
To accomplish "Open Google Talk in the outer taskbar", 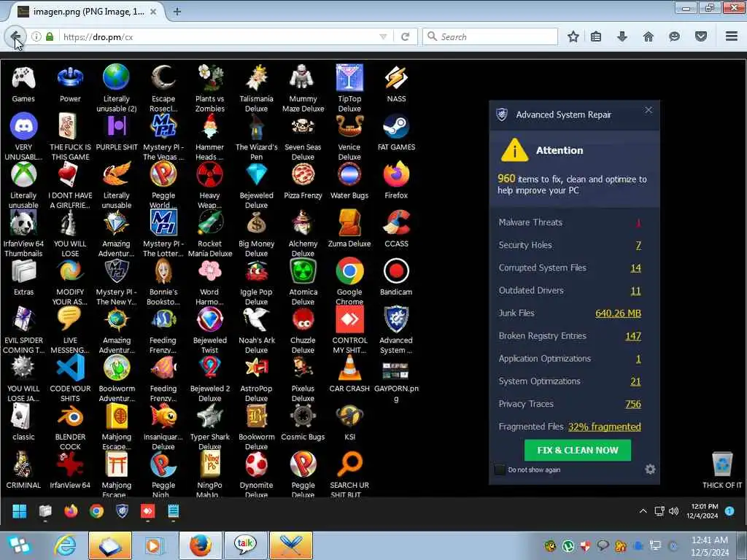I will click(245, 545).
